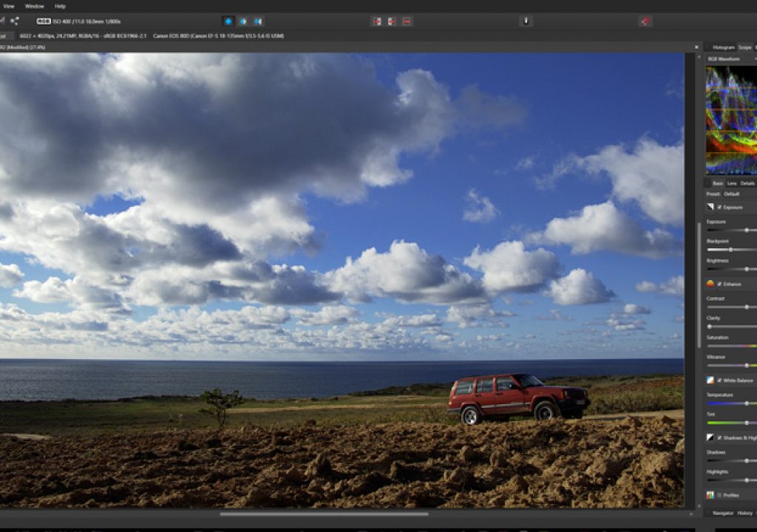This screenshot has width=757, height=532.
Task: Select the Lens tab
Action: pos(732,183)
